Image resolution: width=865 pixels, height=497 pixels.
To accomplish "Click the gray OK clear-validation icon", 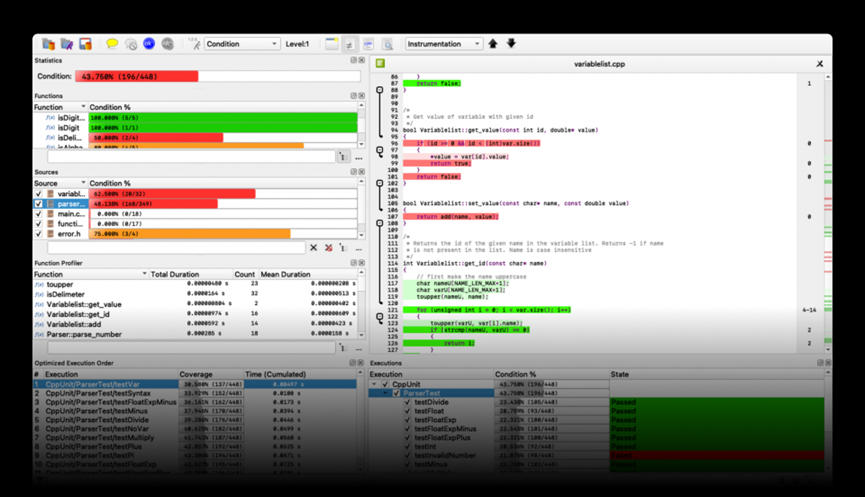I will point(168,44).
